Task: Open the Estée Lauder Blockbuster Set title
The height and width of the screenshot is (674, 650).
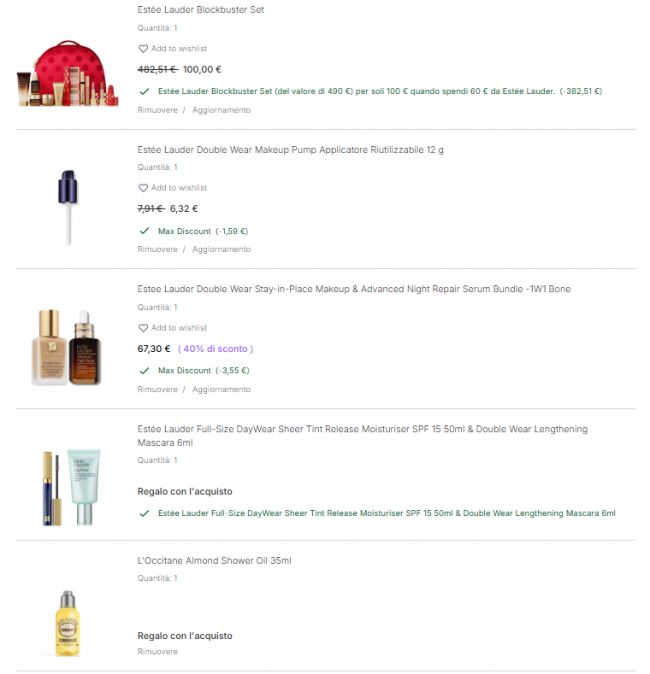Action: (x=200, y=9)
